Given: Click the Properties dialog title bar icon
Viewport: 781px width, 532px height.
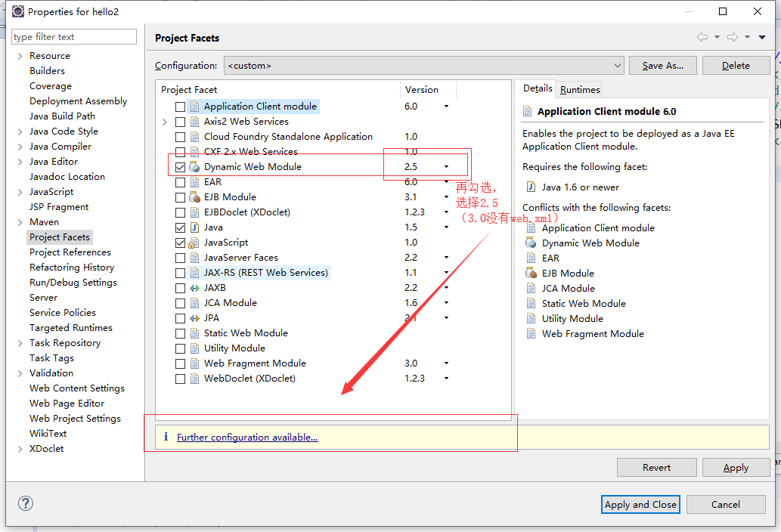Looking at the screenshot, I should (x=18, y=11).
